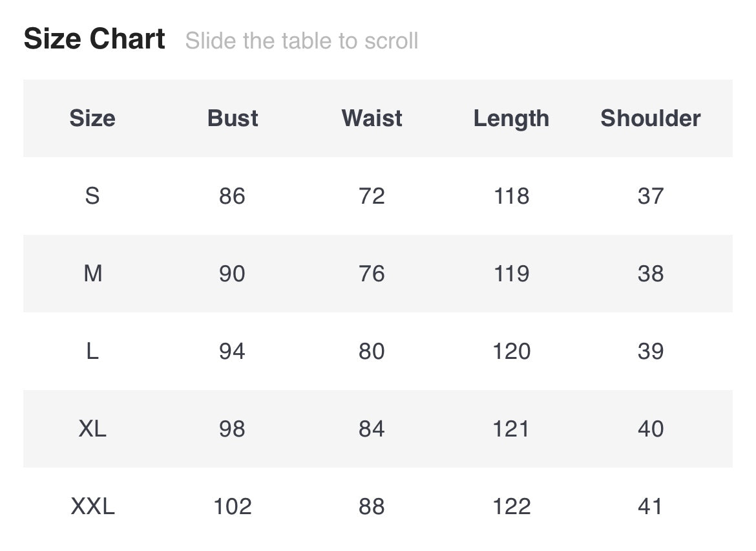Select the S size row label
The image size is (756, 551).
92,196
